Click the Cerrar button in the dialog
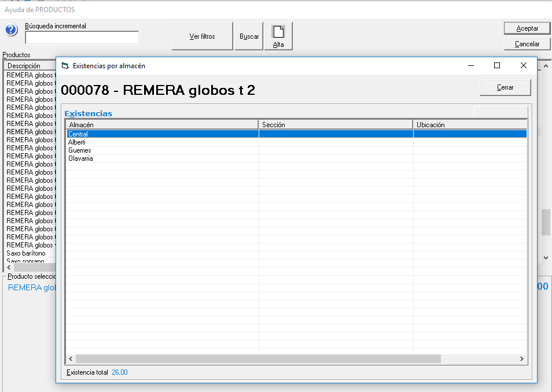The image size is (552, 392). pyautogui.click(x=505, y=87)
